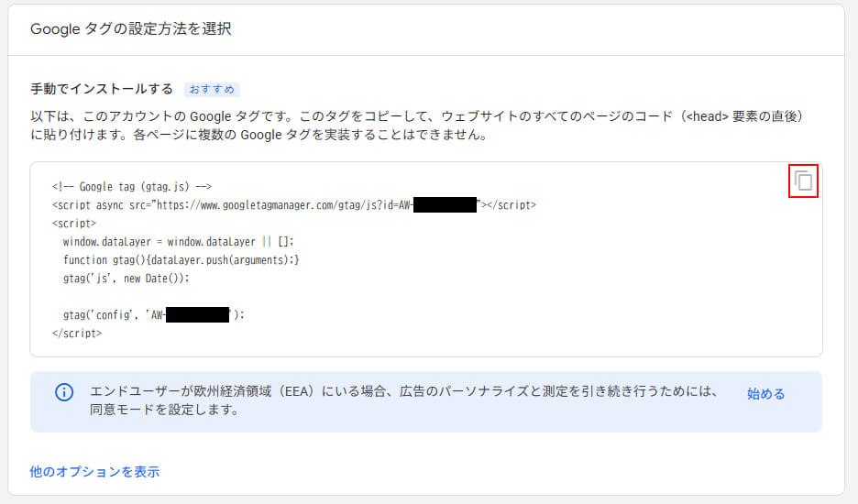858x504 pixels.
Task: Click the gtag('js', new Date()) line
Action: point(125,279)
